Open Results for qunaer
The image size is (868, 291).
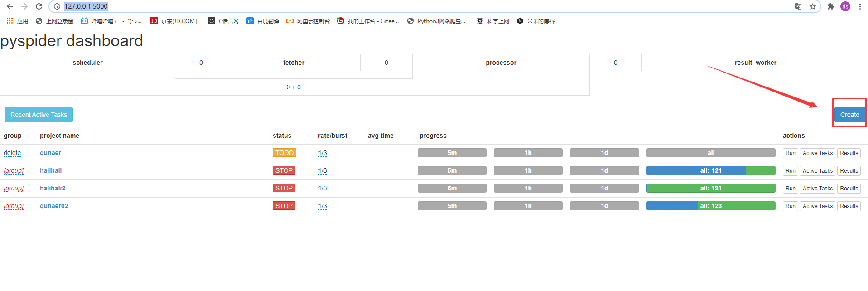[x=849, y=153]
